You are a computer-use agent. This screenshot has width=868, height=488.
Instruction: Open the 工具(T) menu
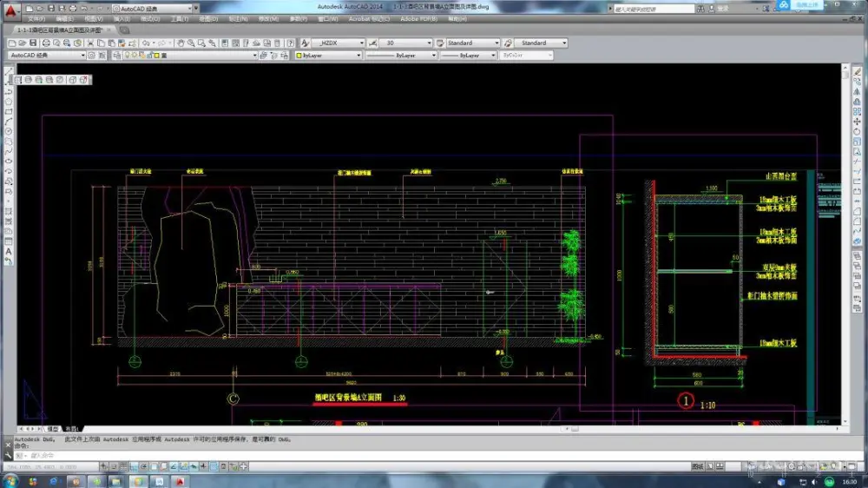coord(179,18)
